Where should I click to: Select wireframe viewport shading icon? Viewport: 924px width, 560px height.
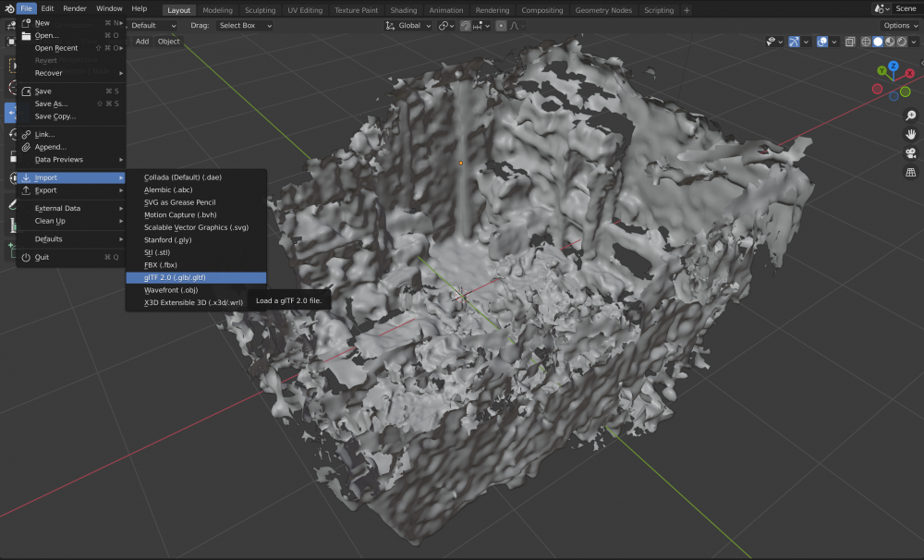(866, 42)
